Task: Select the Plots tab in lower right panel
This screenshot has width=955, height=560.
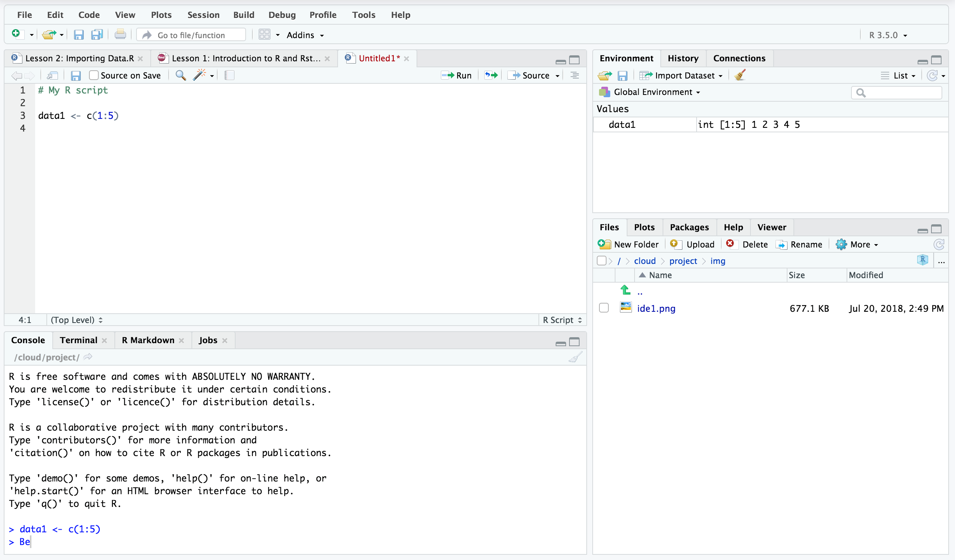Action: pos(643,227)
